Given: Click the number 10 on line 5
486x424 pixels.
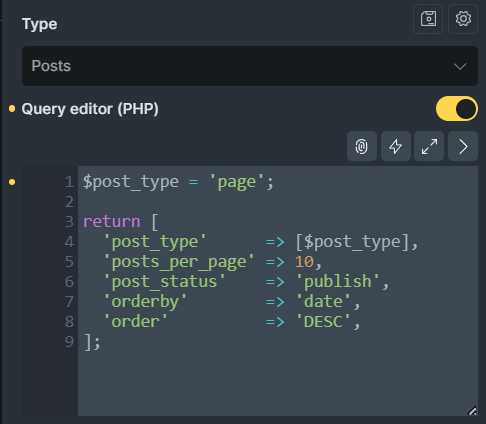Looking at the screenshot, I should 304,262.
